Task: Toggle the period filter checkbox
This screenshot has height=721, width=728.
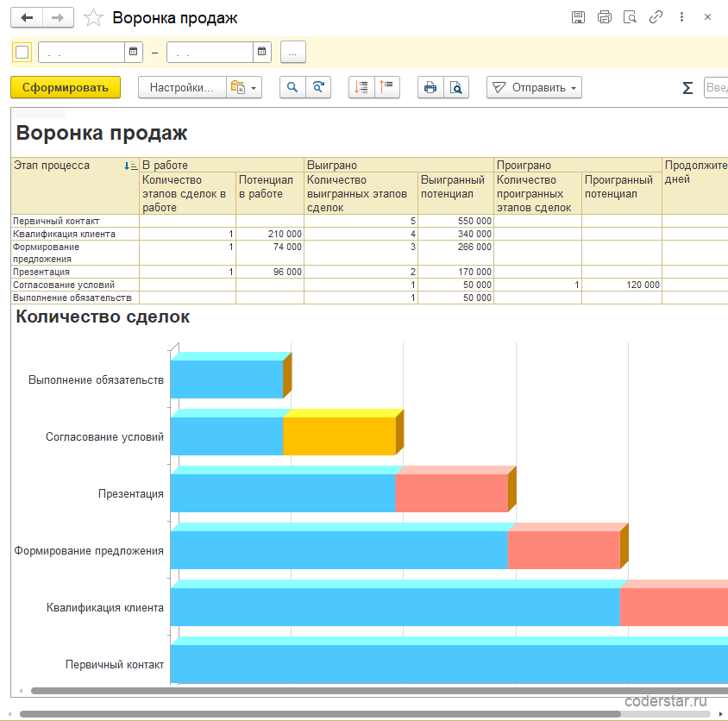Action: click(x=22, y=52)
